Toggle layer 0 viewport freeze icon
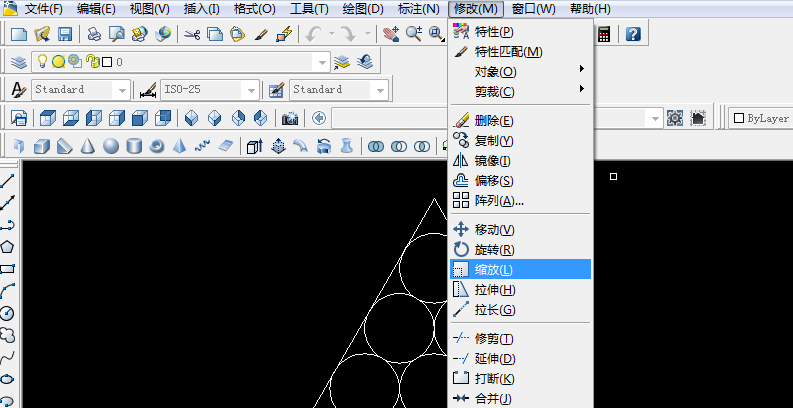 (75, 61)
